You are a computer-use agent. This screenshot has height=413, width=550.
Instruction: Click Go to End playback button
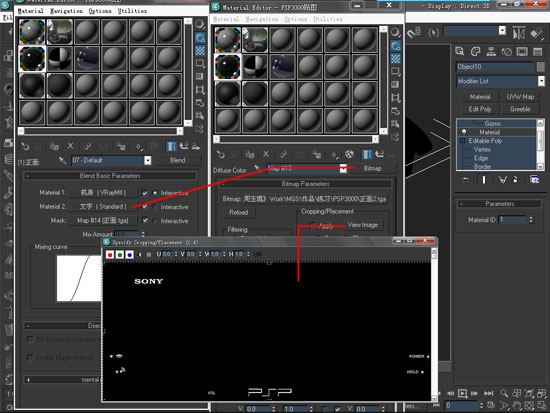click(x=489, y=393)
